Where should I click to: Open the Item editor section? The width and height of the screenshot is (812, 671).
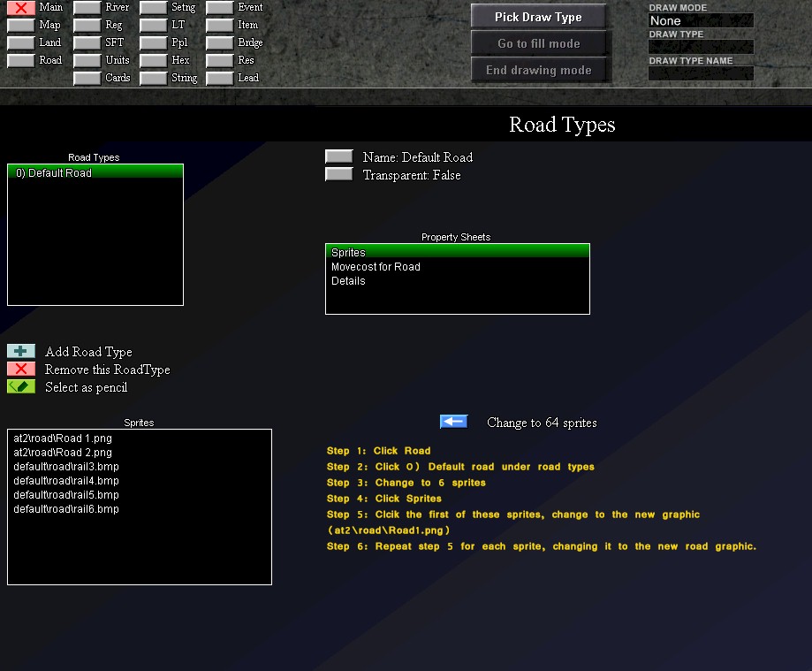coord(220,25)
